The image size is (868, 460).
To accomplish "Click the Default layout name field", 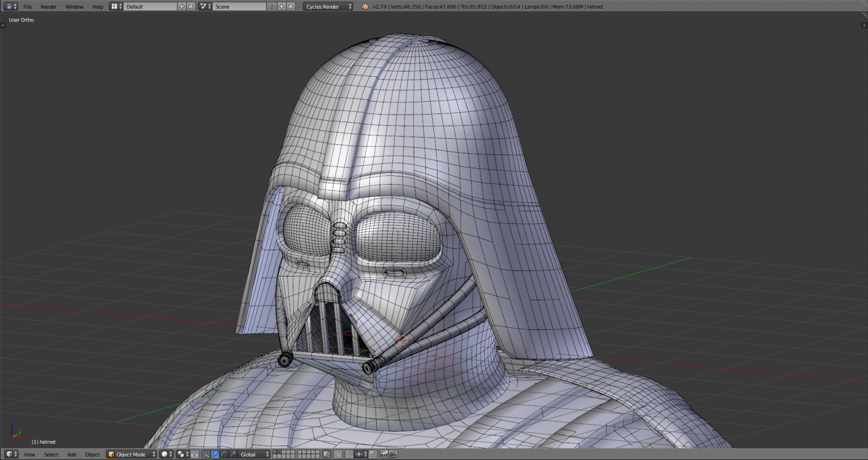I will 150,6.
